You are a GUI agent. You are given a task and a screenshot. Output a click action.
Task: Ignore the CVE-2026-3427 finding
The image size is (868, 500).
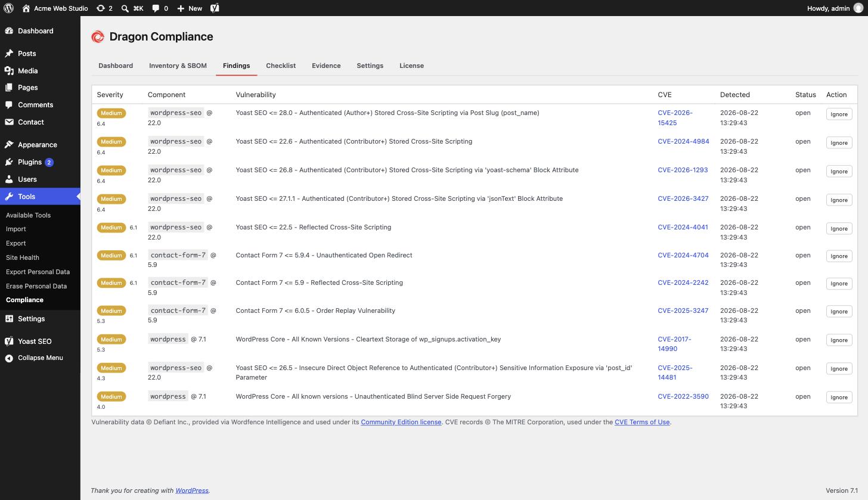839,200
